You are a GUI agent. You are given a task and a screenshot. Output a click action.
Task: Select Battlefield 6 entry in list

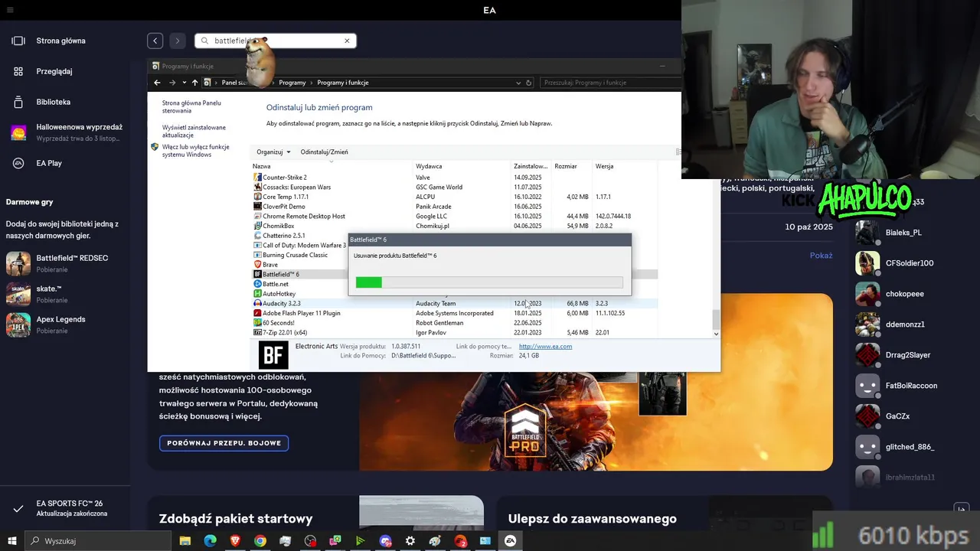tap(300, 274)
